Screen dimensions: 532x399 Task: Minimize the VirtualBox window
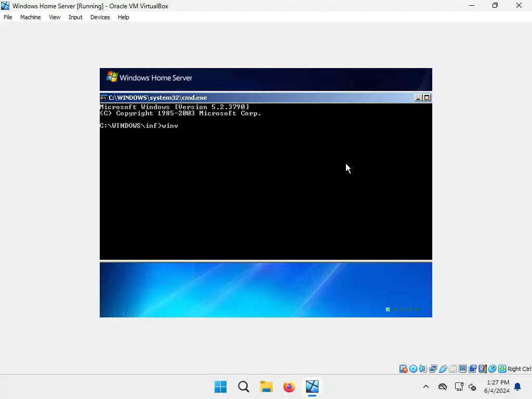point(472,6)
